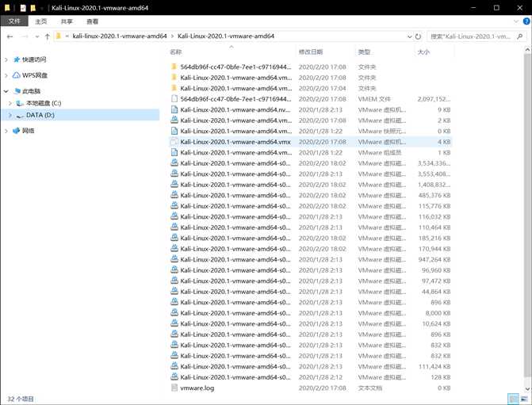Open the 查看 ribbon tab
Image resolution: width=532 pixels, height=405 pixels.
(x=92, y=21)
